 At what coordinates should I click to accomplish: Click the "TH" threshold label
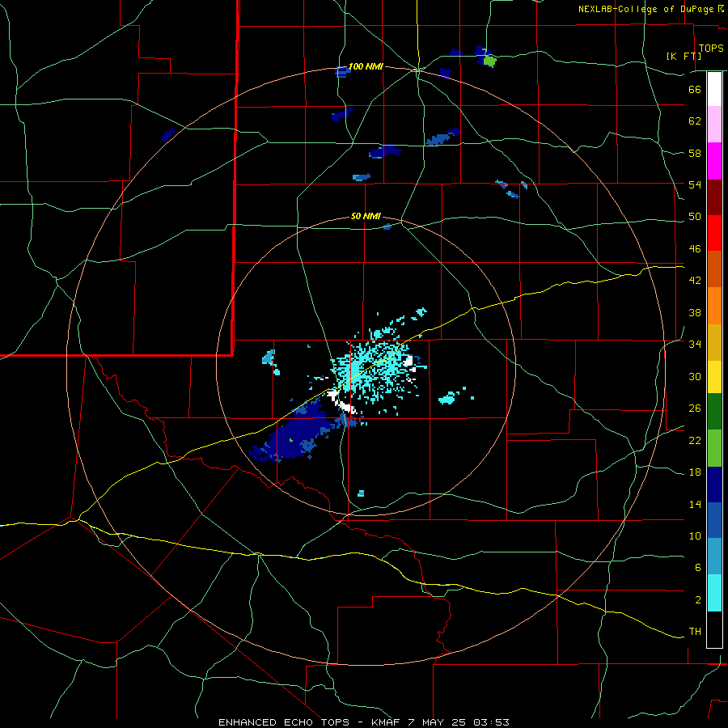695,631
